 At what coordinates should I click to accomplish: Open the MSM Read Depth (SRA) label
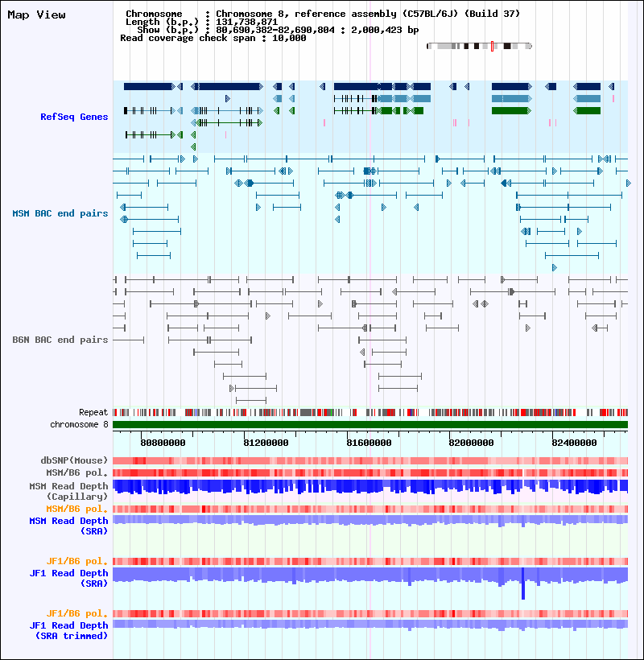coord(68,526)
